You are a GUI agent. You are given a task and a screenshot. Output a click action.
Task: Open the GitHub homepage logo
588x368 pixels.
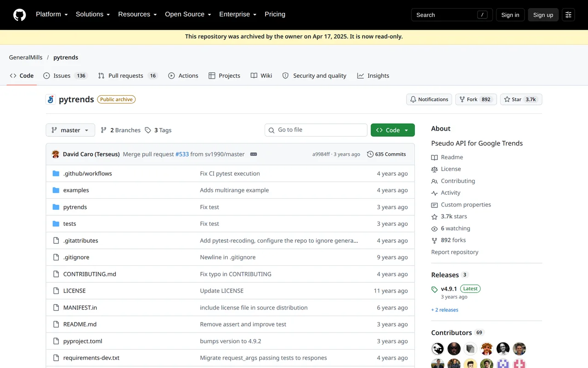pos(19,15)
